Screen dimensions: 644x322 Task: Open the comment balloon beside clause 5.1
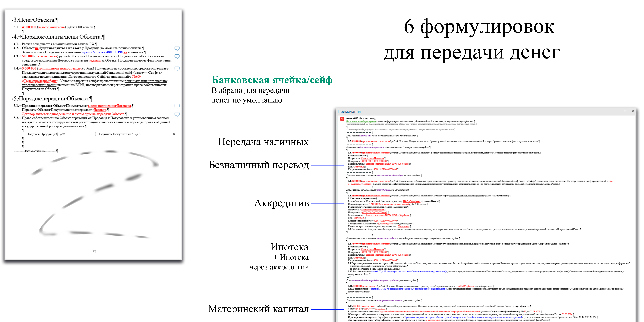pos(177,106)
